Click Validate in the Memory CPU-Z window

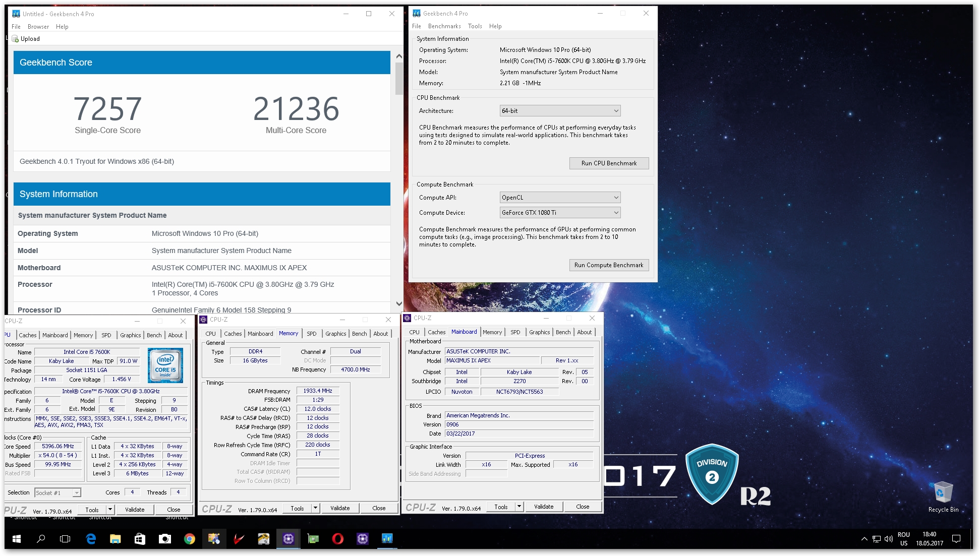point(340,508)
